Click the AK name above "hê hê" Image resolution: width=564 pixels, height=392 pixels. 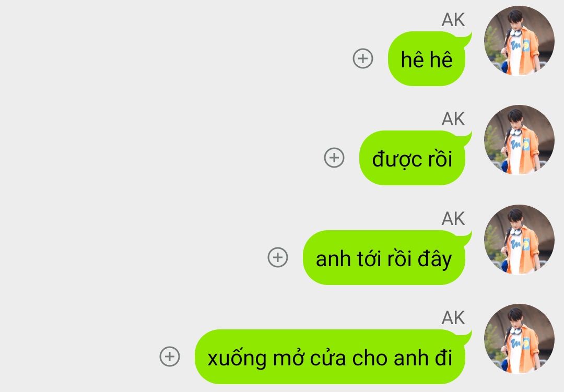coord(453,20)
